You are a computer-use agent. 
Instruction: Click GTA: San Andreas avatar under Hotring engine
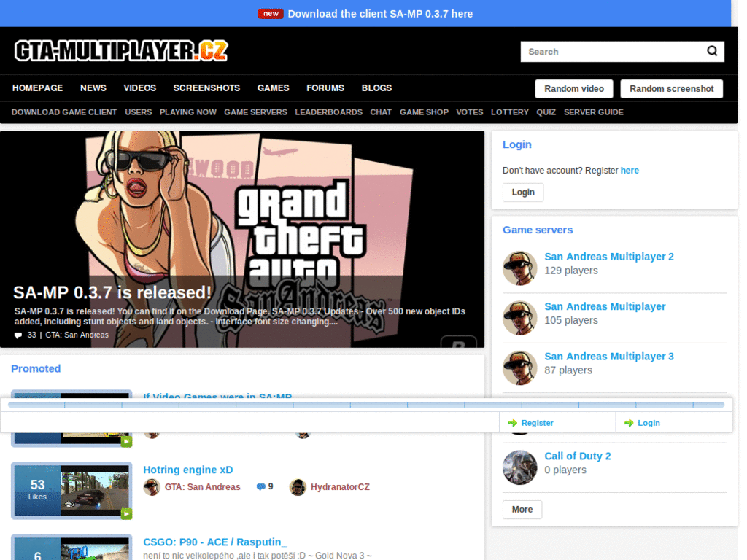click(x=152, y=487)
